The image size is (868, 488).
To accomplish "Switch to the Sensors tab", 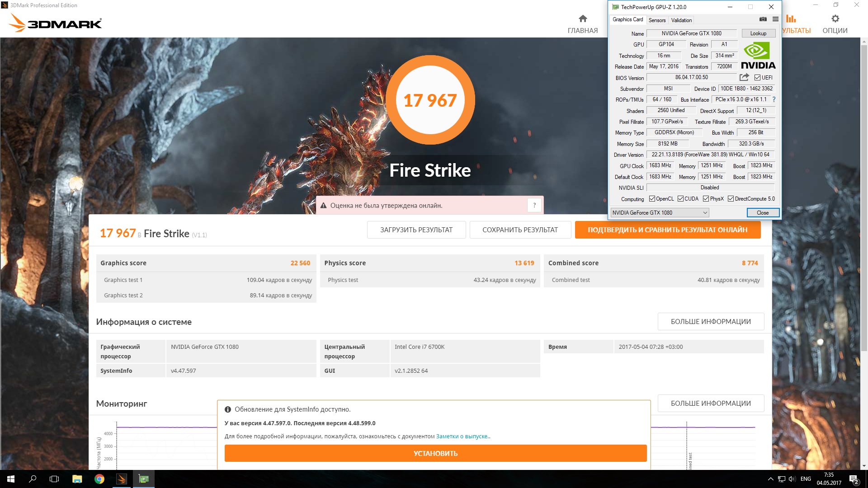I will pyautogui.click(x=657, y=20).
